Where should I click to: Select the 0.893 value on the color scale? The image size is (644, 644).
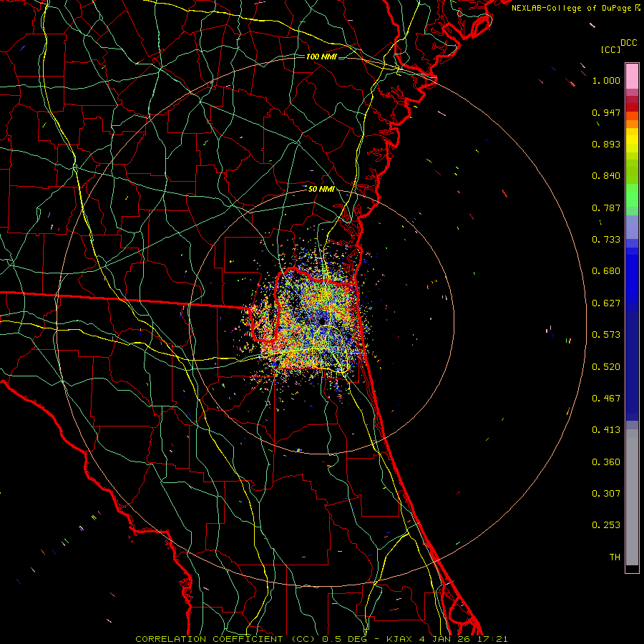pos(606,144)
